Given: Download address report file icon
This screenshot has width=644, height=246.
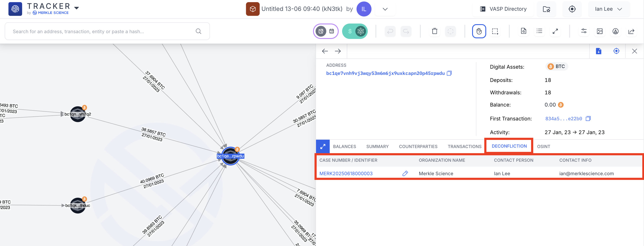Looking at the screenshot, I should [x=598, y=51].
